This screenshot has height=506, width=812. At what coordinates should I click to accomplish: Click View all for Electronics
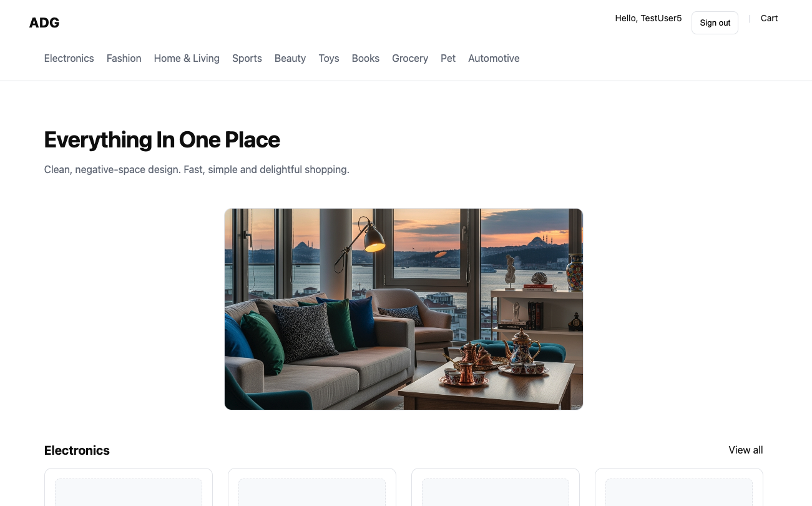tap(746, 450)
